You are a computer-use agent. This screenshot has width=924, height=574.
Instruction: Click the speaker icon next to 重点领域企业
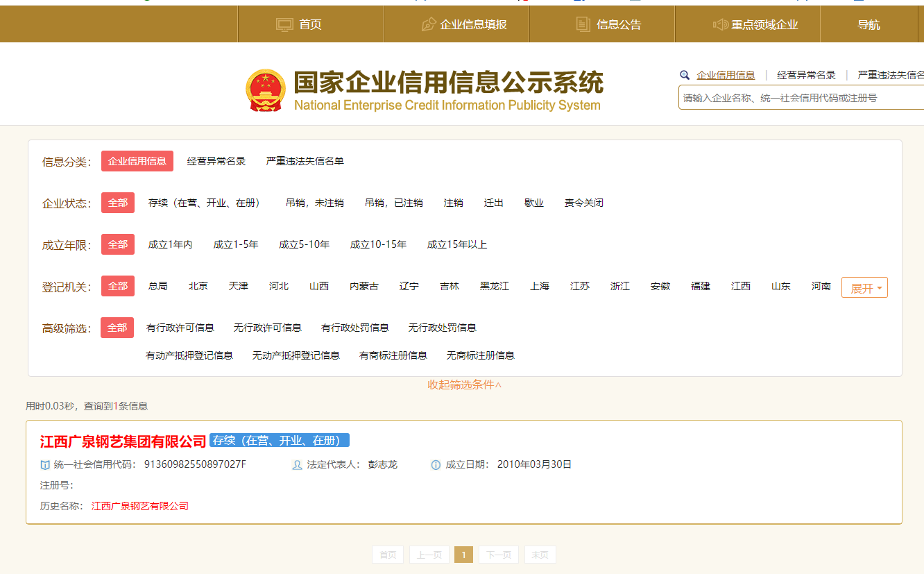coord(720,24)
